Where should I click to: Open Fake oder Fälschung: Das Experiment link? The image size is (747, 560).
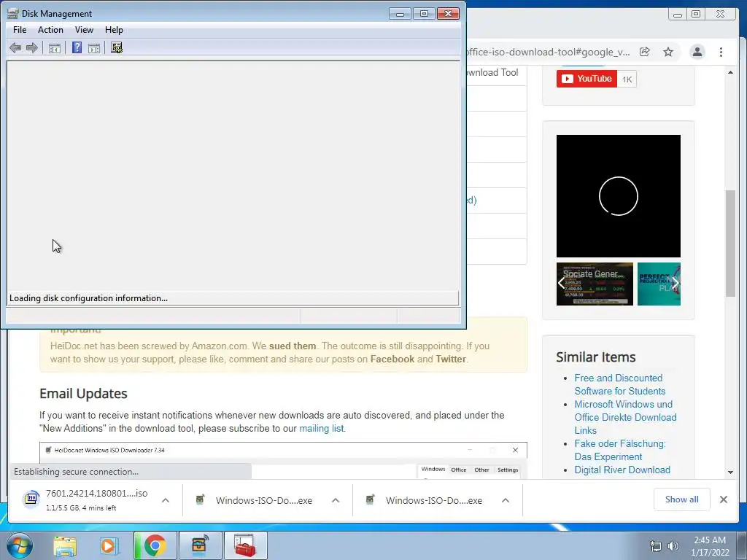(620, 450)
